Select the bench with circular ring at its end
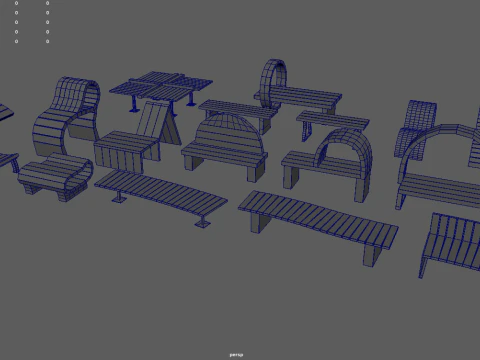 tap(297, 88)
